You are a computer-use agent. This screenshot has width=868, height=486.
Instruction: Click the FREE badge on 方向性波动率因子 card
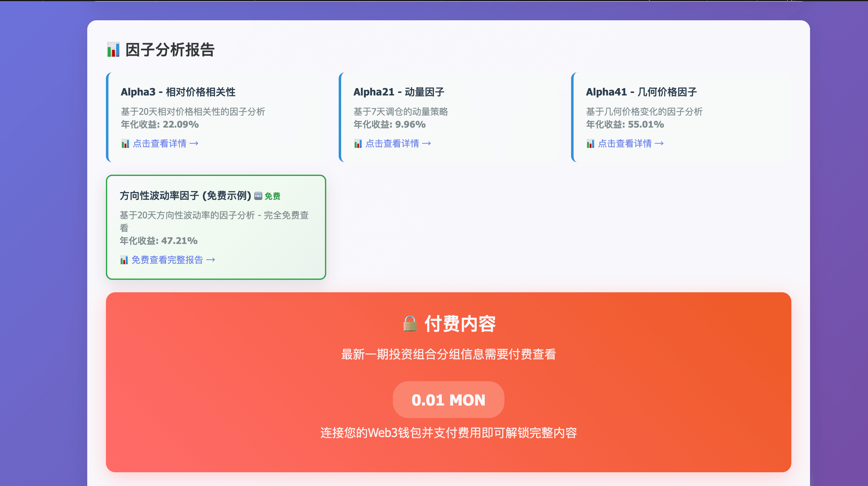[x=258, y=196]
